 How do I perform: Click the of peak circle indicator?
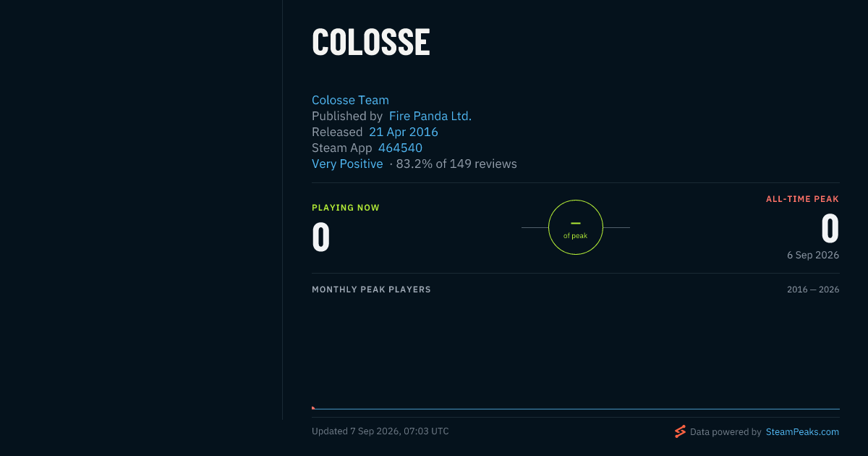tap(576, 227)
